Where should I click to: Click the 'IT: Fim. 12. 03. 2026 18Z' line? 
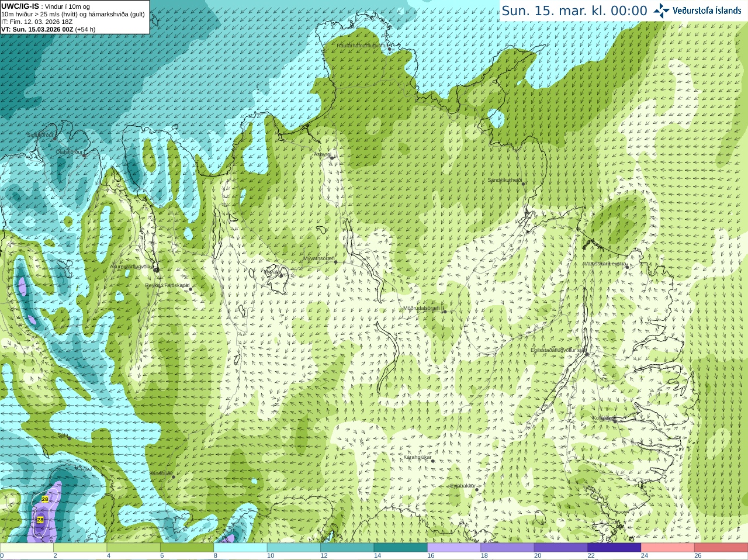coord(37,22)
